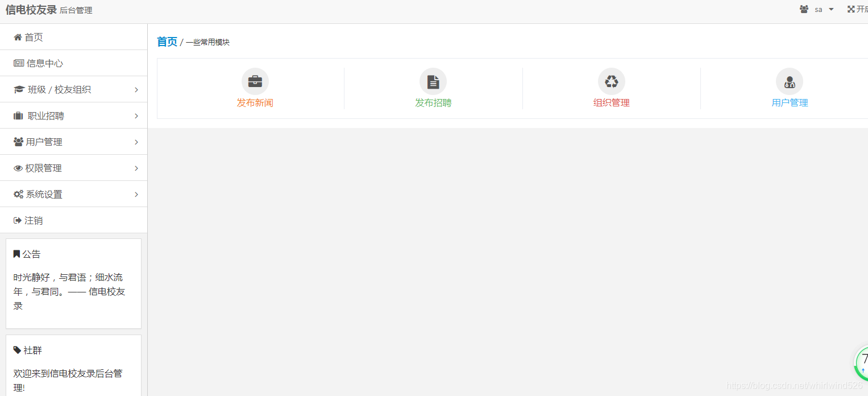Click the green circular progress widget
This screenshot has width=868, height=396.
tap(861, 362)
